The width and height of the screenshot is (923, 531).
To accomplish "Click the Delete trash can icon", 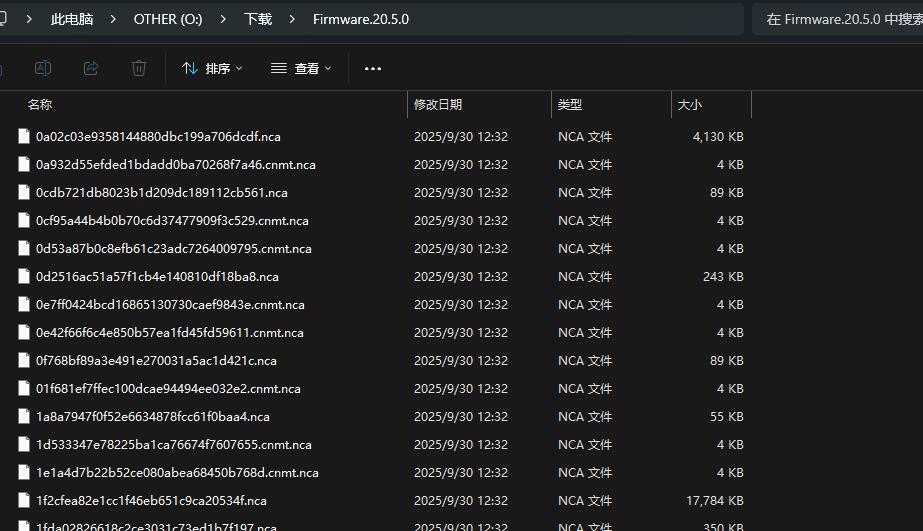I will 139,68.
